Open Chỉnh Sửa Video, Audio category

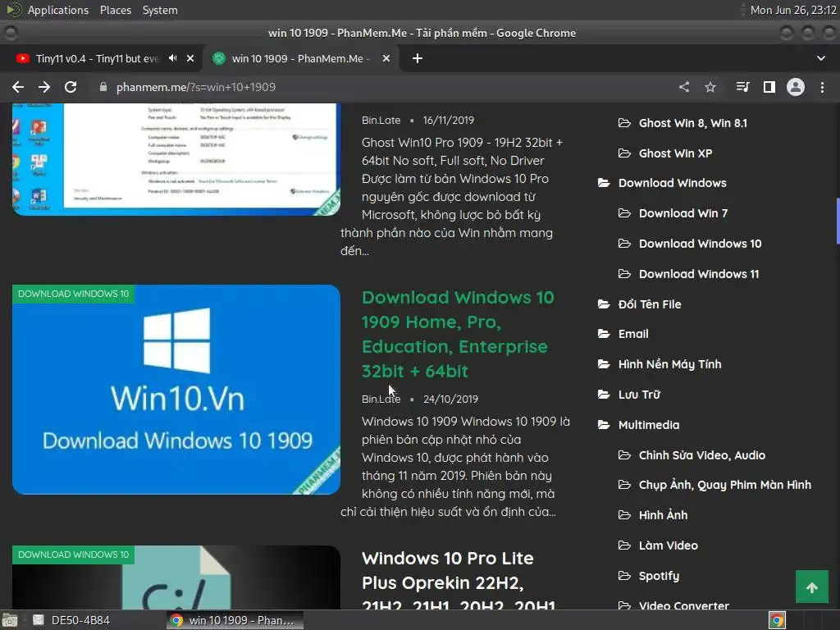click(x=702, y=455)
